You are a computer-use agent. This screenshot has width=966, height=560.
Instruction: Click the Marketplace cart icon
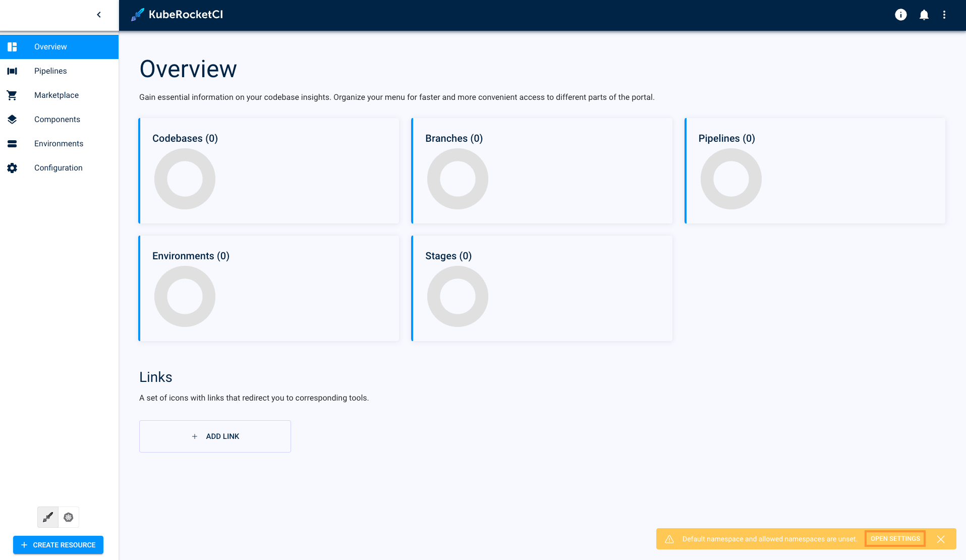click(12, 95)
